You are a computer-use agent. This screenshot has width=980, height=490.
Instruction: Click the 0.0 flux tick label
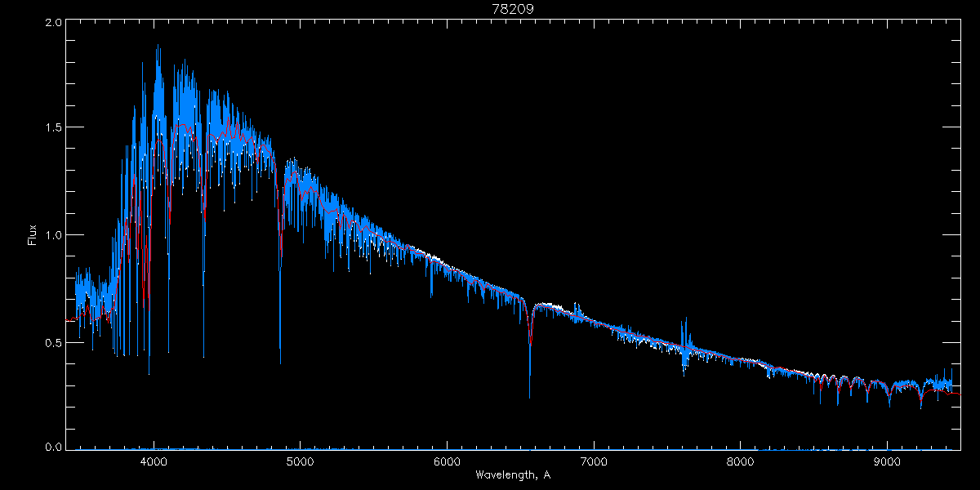pos(53,447)
